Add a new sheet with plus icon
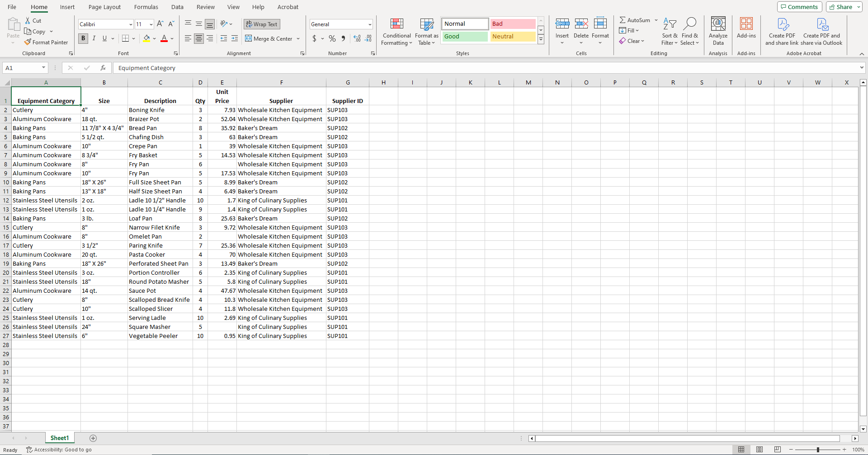The width and height of the screenshot is (868, 455). pyautogui.click(x=93, y=438)
